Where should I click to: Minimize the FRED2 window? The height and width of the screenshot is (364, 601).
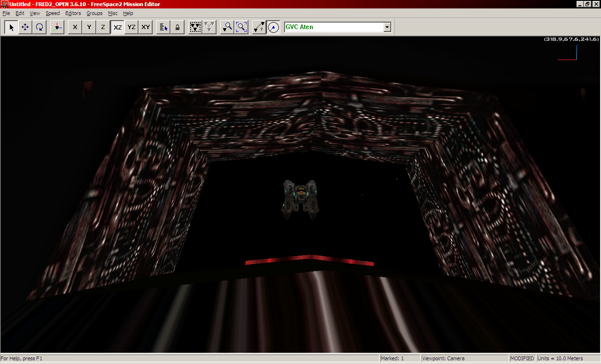(x=580, y=4)
